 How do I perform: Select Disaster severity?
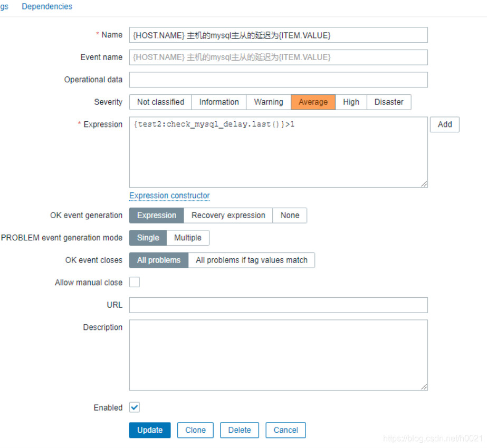pyautogui.click(x=389, y=102)
